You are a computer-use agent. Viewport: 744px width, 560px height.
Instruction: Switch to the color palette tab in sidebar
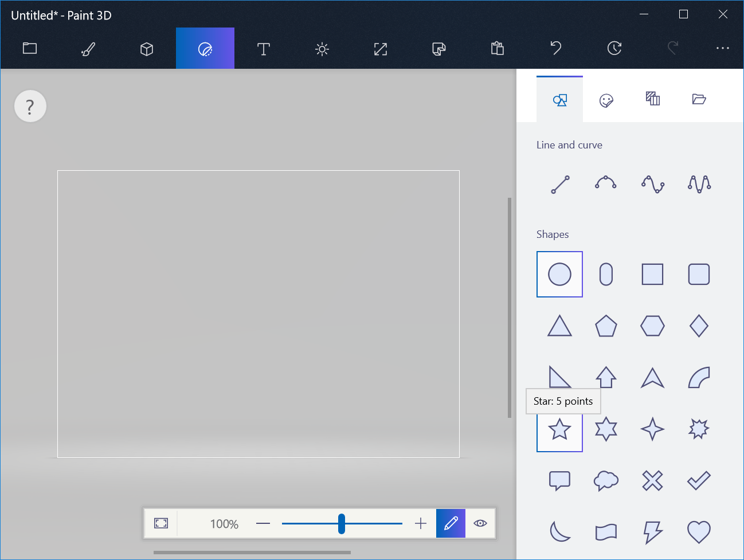tap(606, 99)
